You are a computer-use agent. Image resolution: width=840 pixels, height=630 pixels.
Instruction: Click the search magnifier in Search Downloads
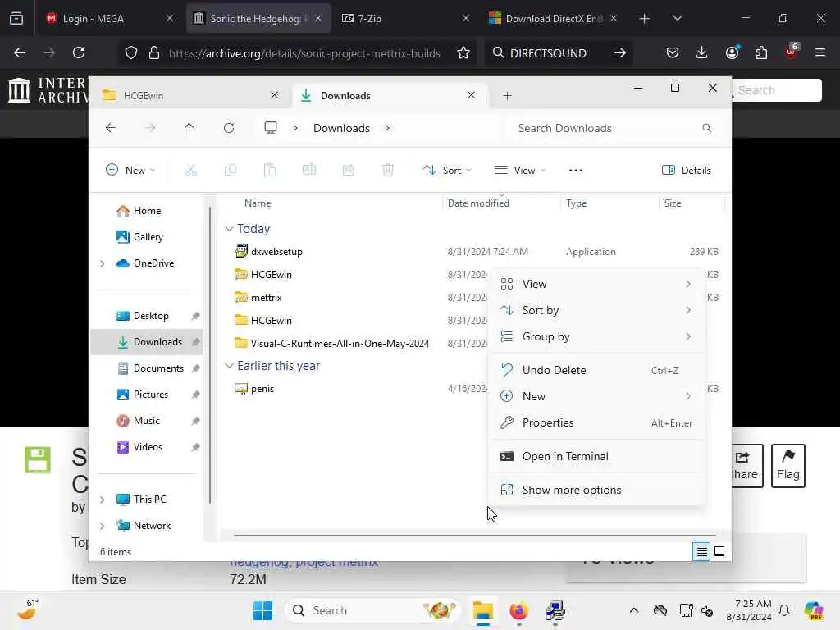coord(706,128)
